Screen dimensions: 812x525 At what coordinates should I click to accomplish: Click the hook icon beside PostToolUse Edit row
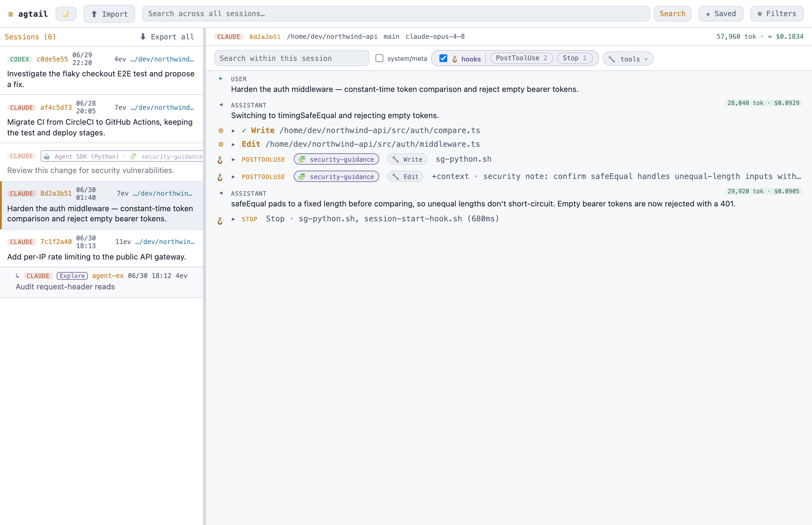tap(220, 177)
